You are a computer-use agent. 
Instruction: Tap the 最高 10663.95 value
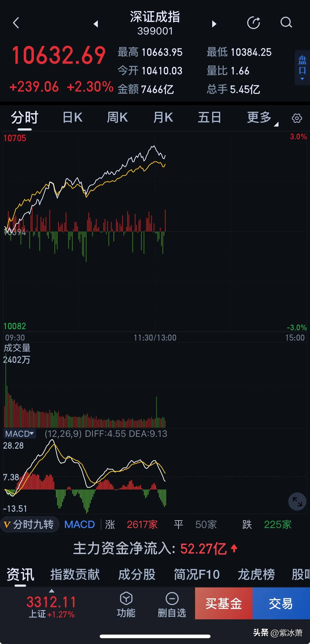(x=150, y=52)
